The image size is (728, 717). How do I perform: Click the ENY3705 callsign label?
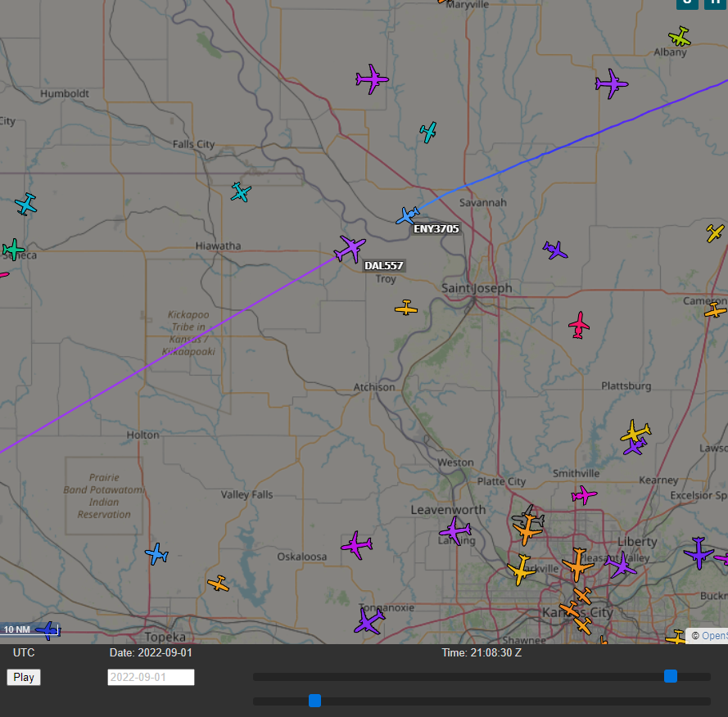[436, 229]
